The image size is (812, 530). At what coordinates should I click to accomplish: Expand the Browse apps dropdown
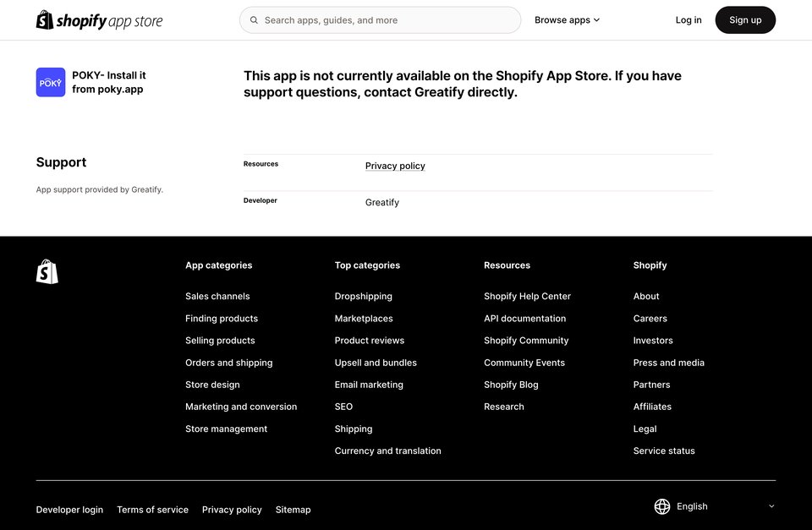pyautogui.click(x=567, y=20)
